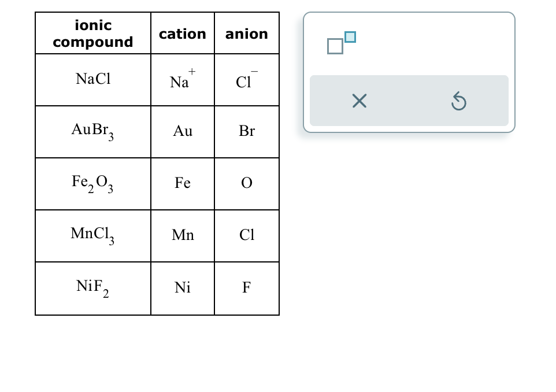This screenshot has width=556, height=392.
Task: Select the Au cation cell
Action: (x=183, y=131)
